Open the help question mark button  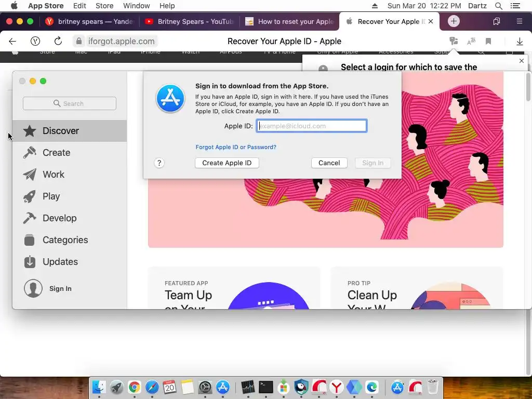click(159, 163)
